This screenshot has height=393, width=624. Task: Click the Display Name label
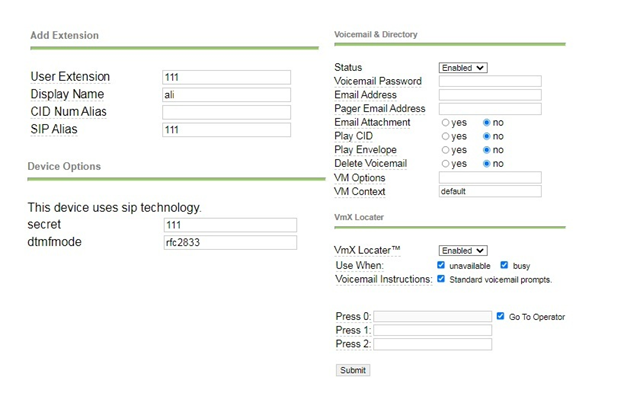point(67,94)
